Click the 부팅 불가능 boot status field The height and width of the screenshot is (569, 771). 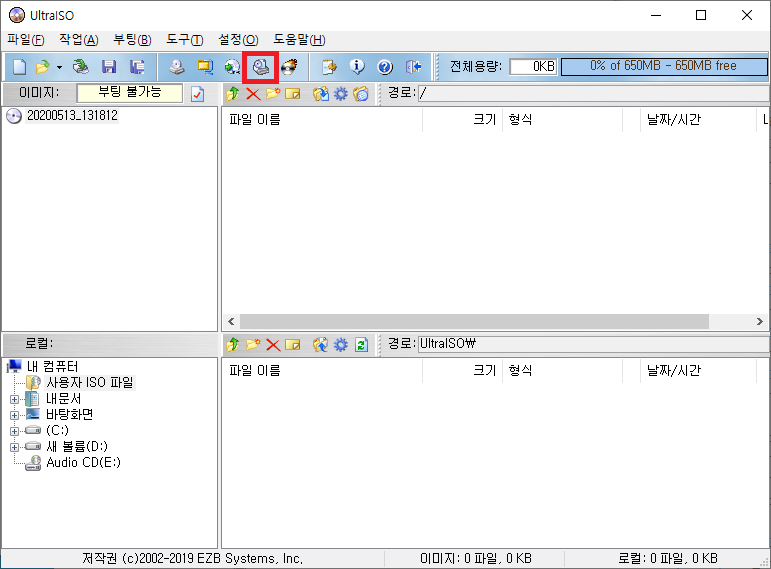tap(130, 92)
